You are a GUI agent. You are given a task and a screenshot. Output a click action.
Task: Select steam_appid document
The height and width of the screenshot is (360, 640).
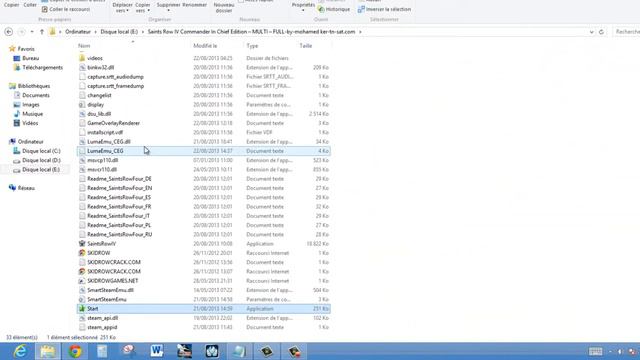coord(102,327)
